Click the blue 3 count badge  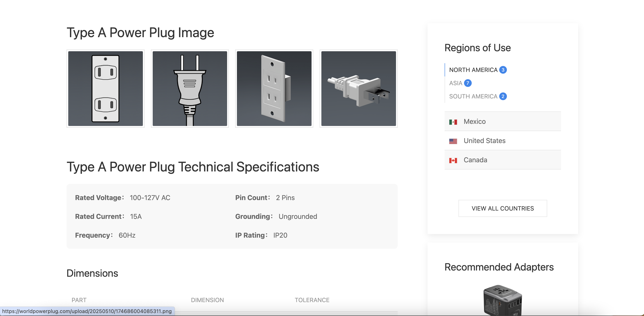pyautogui.click(x=503, y=70)
